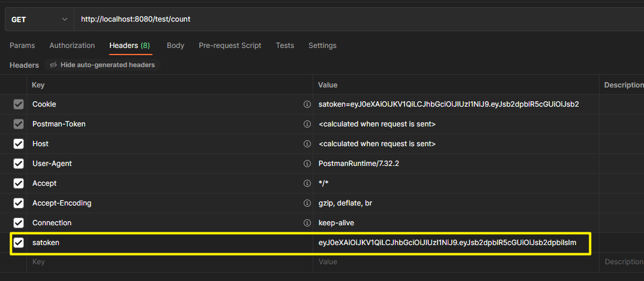Click the info icon beside Cookie header
644x281 pixels.
(307, 104)
